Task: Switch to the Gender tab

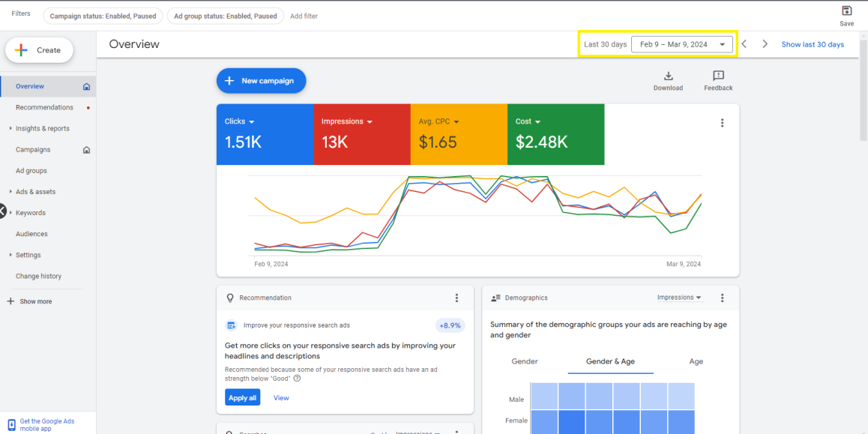Action: coord(525,361)
